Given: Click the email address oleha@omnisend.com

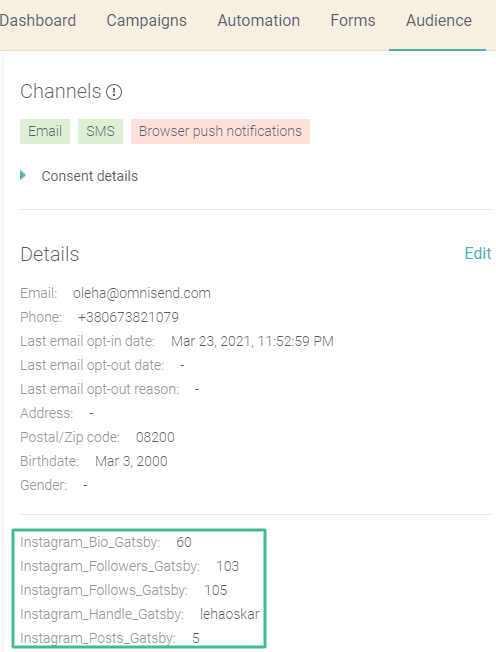Looking at the screenshot, I should (142, 293).
